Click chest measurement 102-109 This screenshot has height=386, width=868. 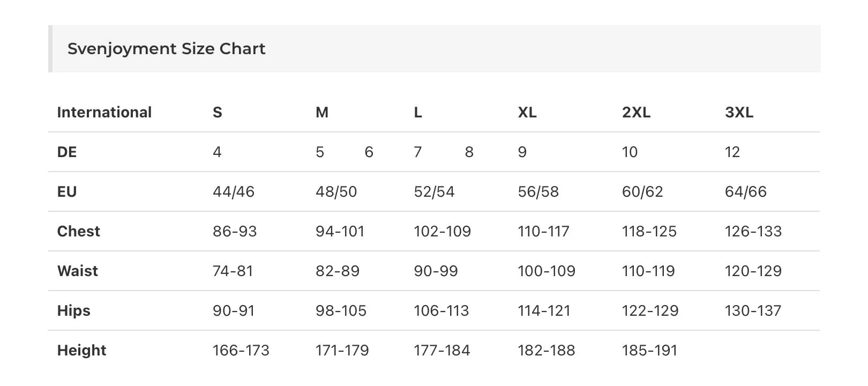point(443,231)
